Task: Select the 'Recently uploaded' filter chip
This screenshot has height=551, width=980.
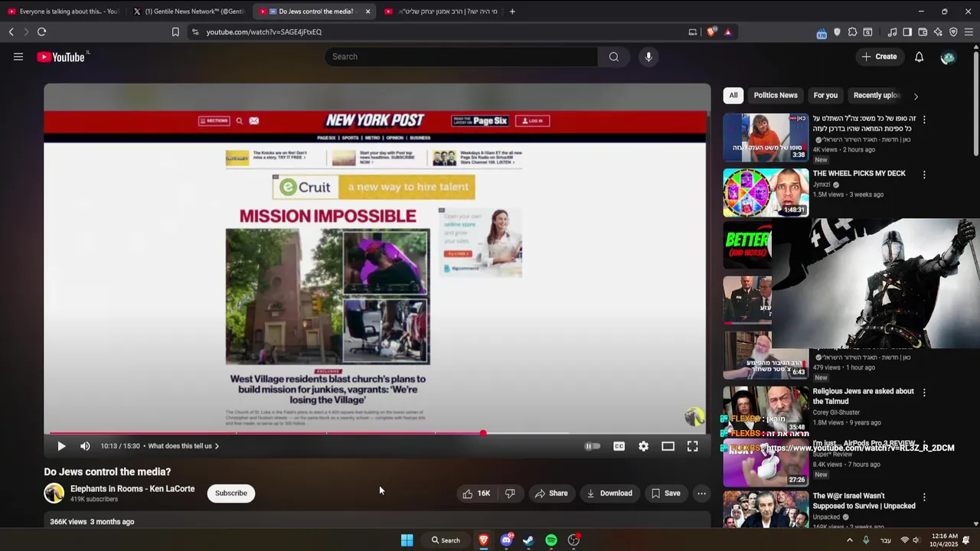Action: click(x=877, y=96)
